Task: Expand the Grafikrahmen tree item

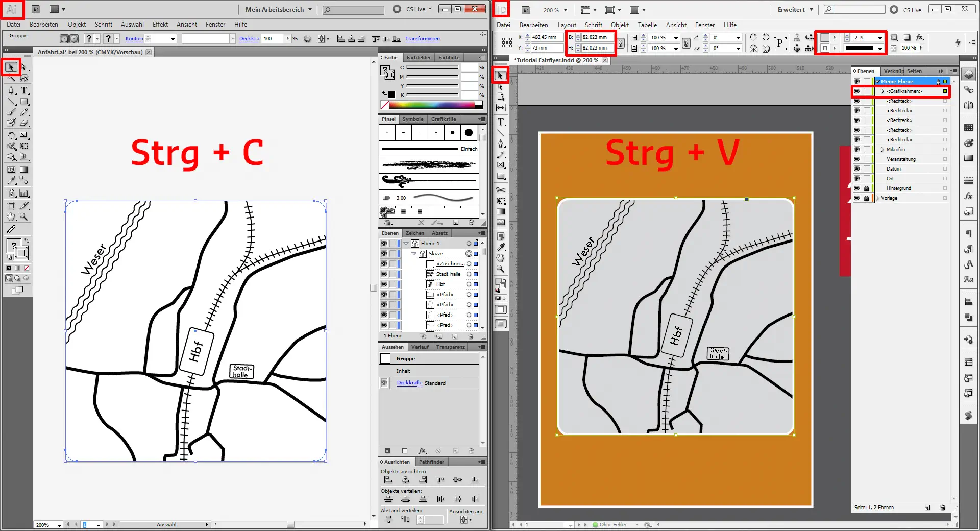Action: (881, 91)
